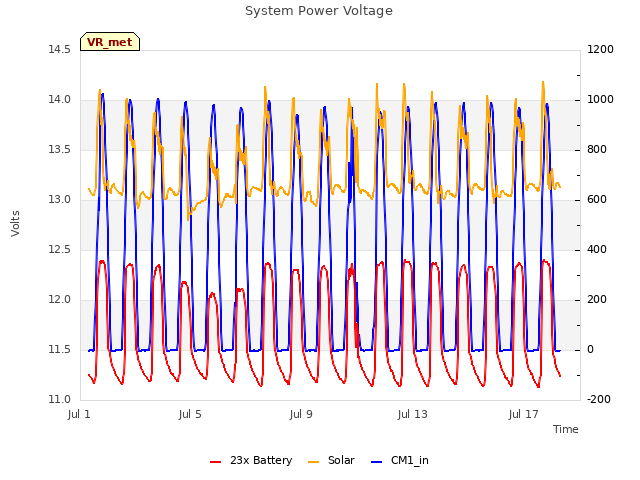Image resolution: width=640 pixels, height=480 pixels.
Task: Click the 1200 right axis value
Action: click(x=600, y=49)
